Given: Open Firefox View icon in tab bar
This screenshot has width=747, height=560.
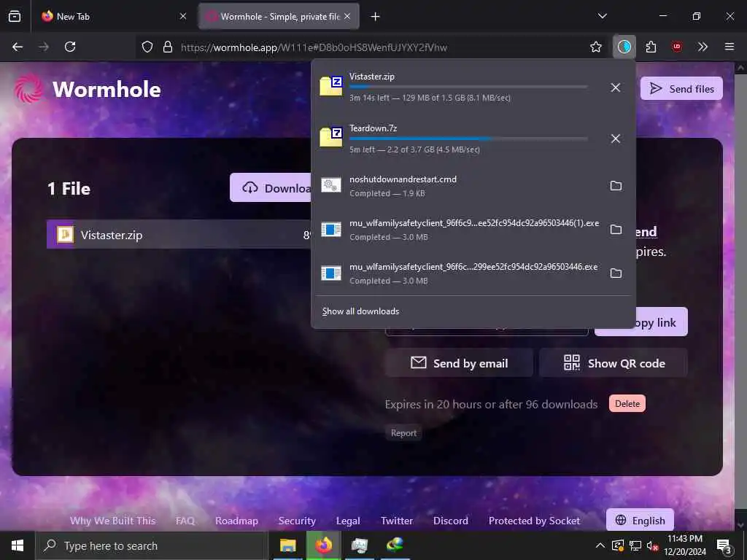Looking at the screenshot, I should [15, 17].
